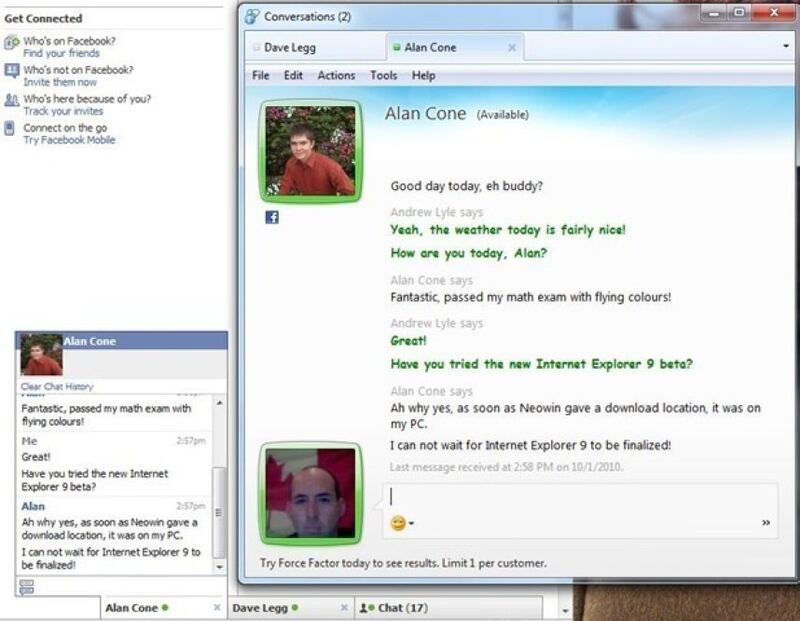800x621 pixels.
Task: Open the Edit menu
Action: click(x=293, y=76)
